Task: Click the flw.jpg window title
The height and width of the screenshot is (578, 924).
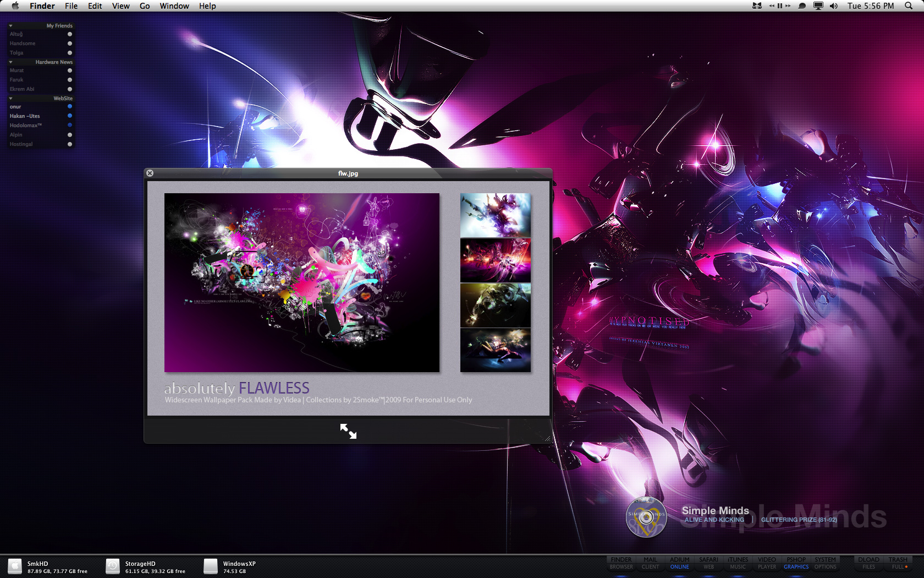Action: coord(348,173)
